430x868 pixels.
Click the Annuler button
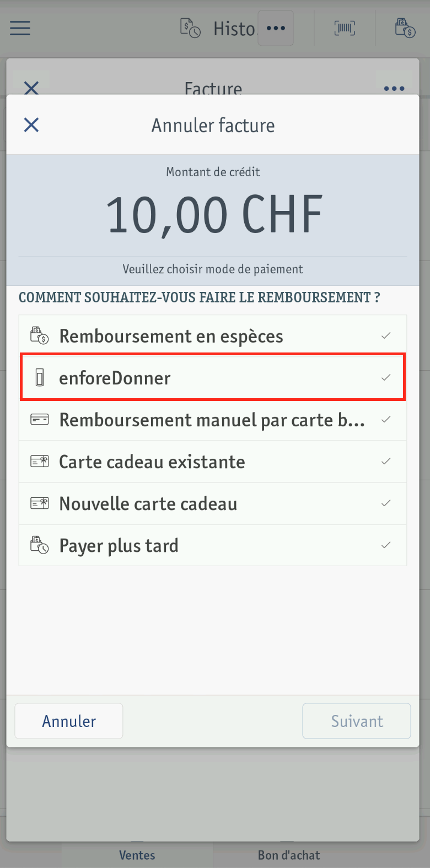tap(69, 721)
